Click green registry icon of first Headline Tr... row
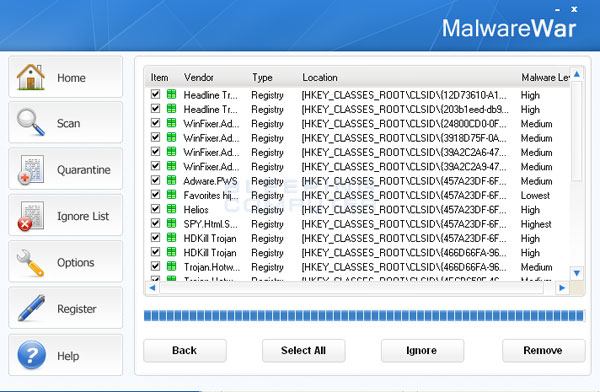This screenshot has width=600, height=392. pos(171,94)
